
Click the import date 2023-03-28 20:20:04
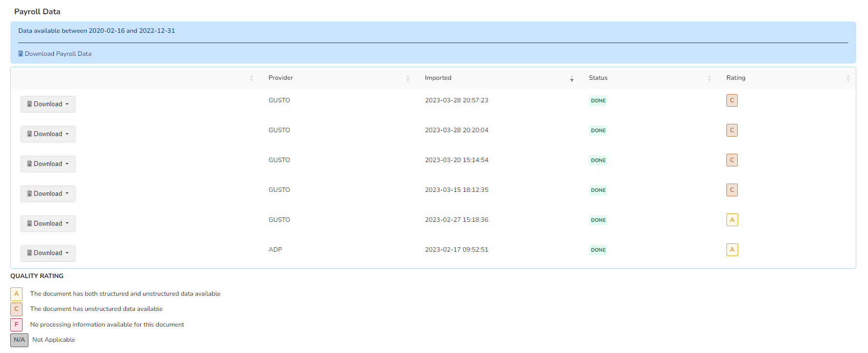pyautogui.click(x=457, y=130)
